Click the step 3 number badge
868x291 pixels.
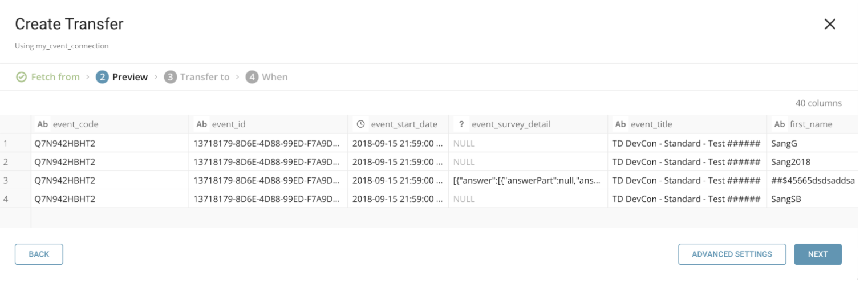point(170,77)
